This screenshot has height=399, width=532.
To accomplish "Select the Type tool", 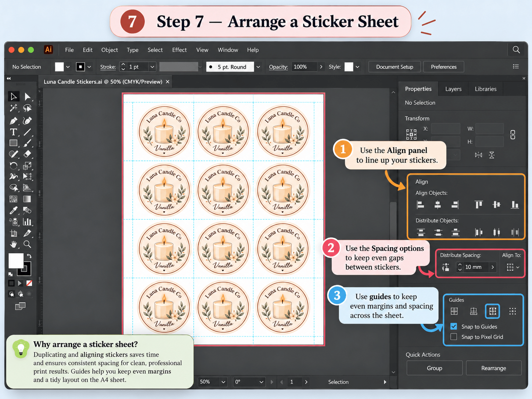I will coord(14,132).
